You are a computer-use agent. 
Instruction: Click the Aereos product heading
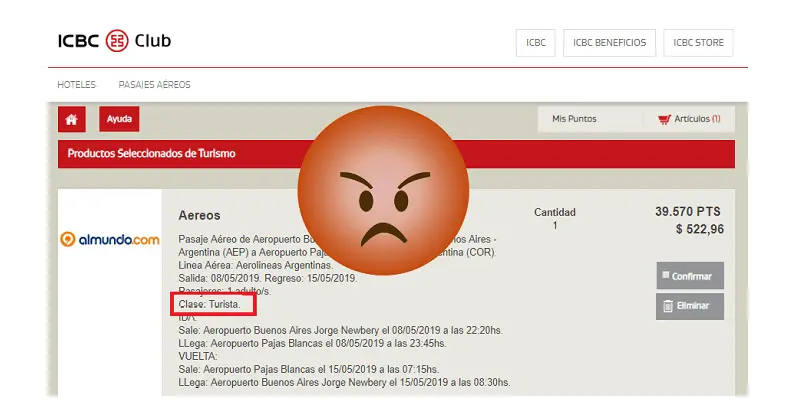pos(199,216)
